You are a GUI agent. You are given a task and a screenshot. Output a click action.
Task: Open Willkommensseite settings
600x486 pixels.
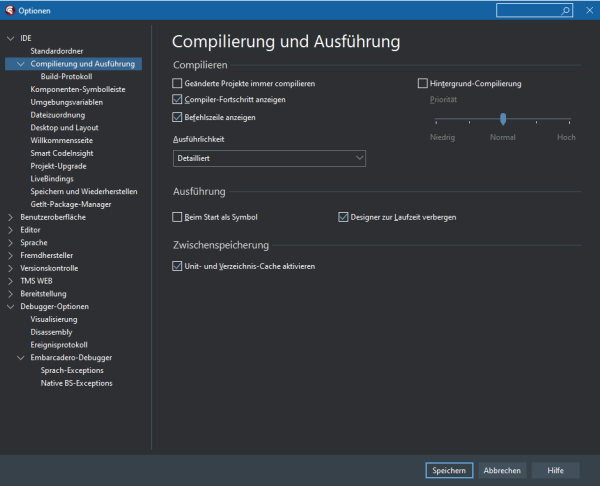pos(62,140)
